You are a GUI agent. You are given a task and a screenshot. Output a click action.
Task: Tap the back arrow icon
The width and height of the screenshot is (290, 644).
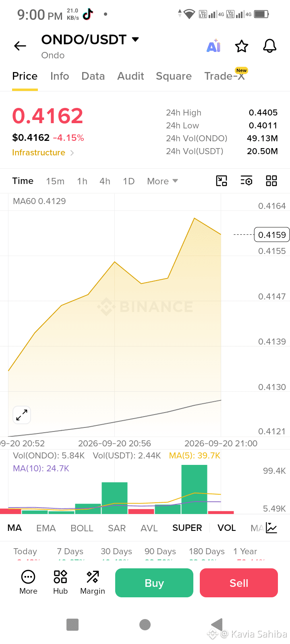click(20, 46)
